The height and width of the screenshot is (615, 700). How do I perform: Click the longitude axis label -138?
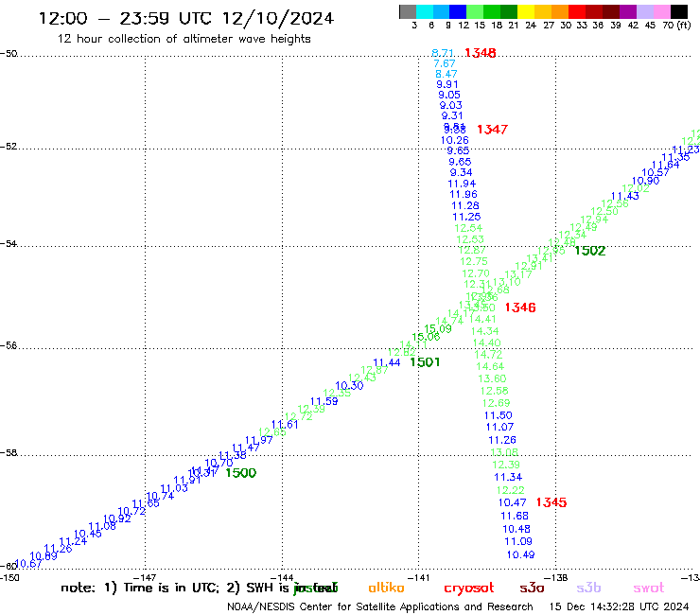tap(556, 577)
